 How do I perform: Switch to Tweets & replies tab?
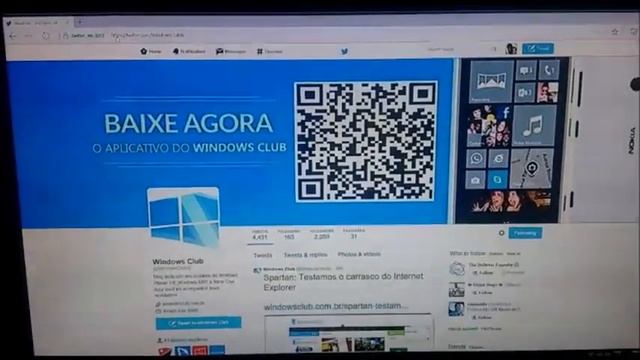[305, 255]
